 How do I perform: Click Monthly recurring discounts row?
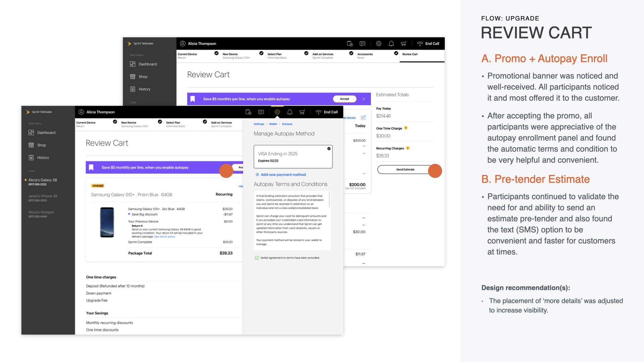(109, 323)
